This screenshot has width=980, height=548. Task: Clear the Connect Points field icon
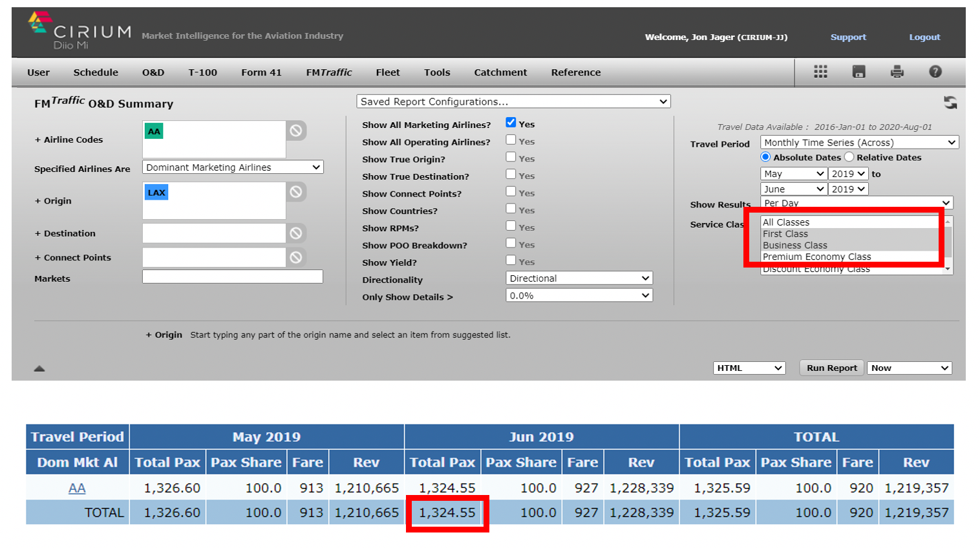click(296, 257)
